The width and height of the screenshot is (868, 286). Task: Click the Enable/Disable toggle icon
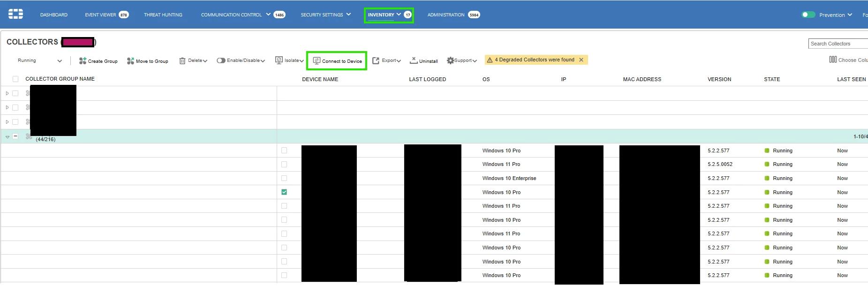click(x=221, y=60)
